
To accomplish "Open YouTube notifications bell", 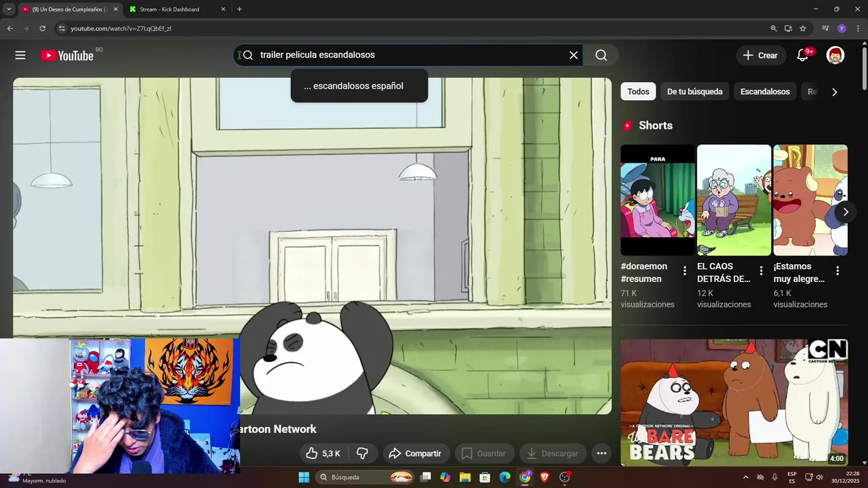I will pos(803,56).
